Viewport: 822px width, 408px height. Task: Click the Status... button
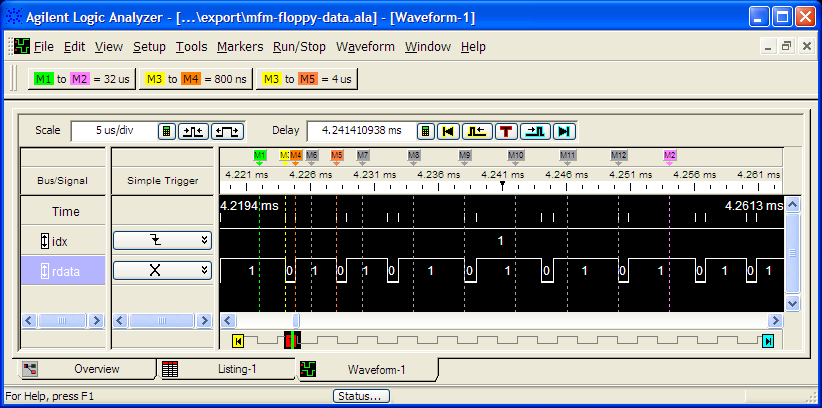click(x=361, y=396)
